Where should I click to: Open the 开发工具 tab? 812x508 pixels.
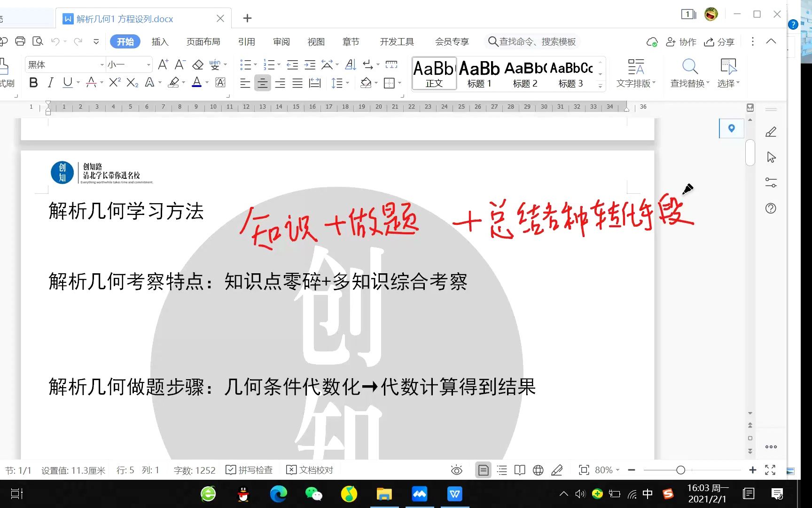[397, 42]
